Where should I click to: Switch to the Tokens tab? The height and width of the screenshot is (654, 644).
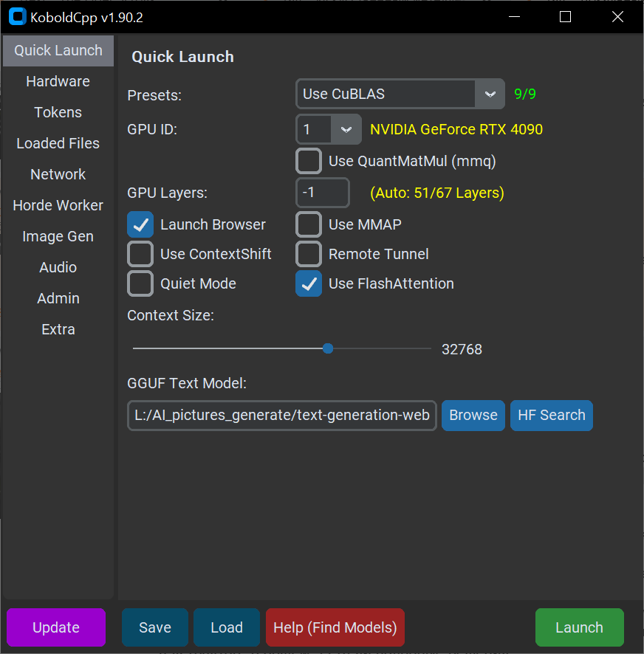coord(58,112)
